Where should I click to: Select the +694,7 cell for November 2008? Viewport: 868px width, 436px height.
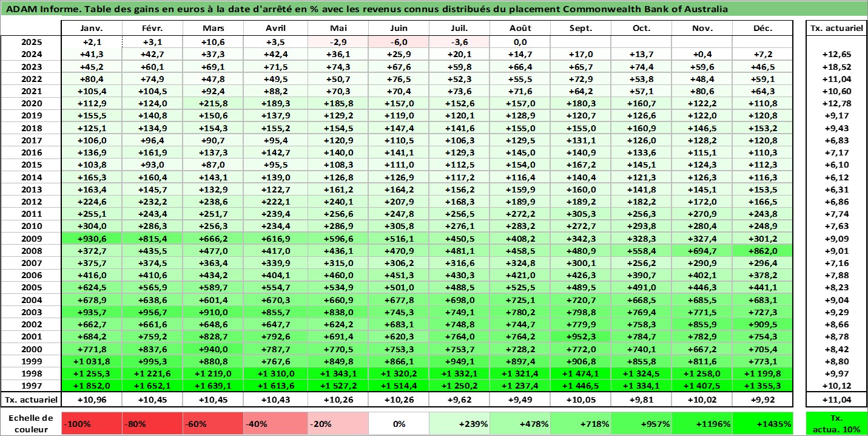click(702, 251)
